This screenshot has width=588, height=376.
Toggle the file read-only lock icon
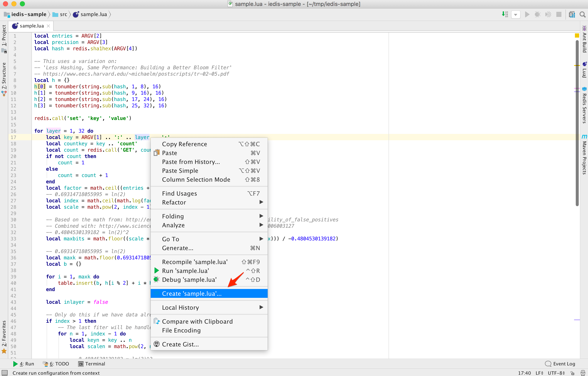tap(572, 373)
